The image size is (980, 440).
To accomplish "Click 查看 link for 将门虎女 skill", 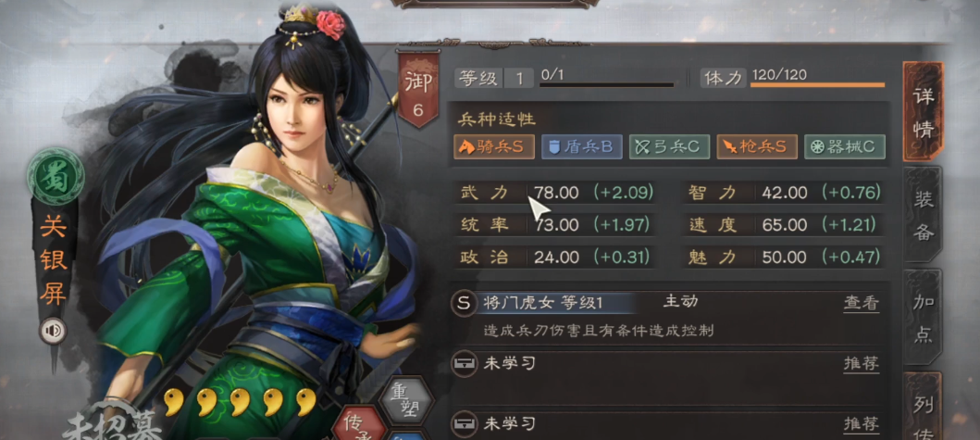I will point(862,304).
